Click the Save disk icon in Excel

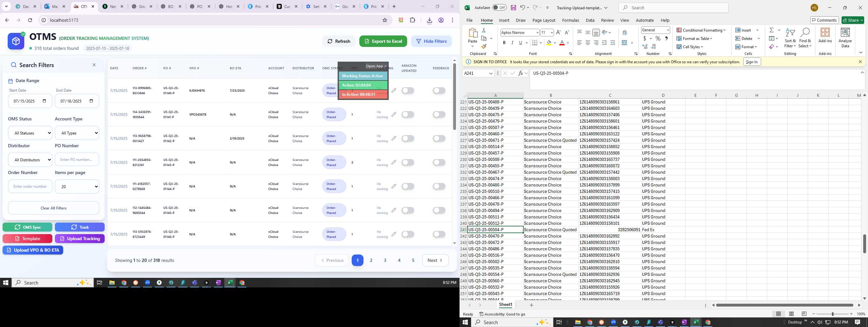(513, 8)
